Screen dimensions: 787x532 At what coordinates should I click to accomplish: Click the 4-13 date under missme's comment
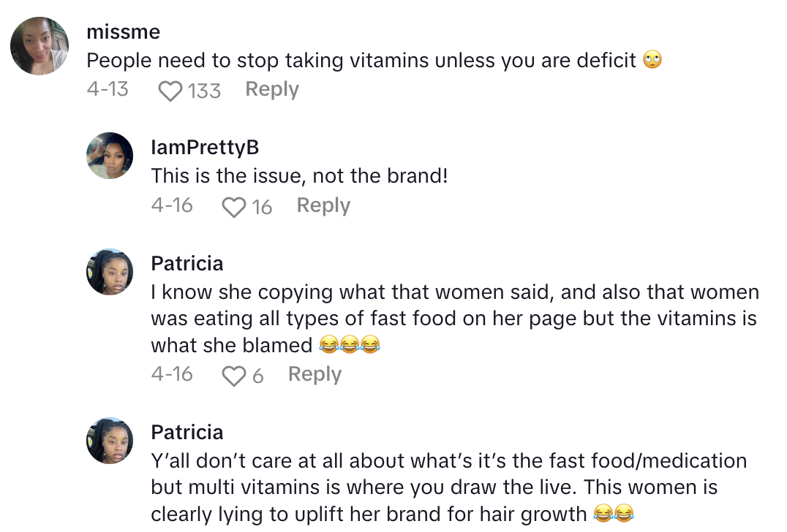108,89
